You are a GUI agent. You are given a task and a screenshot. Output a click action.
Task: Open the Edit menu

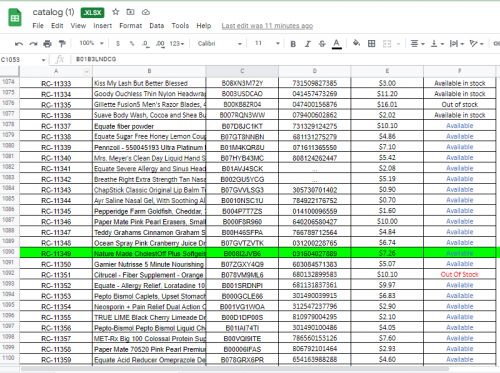coord(57,26)
